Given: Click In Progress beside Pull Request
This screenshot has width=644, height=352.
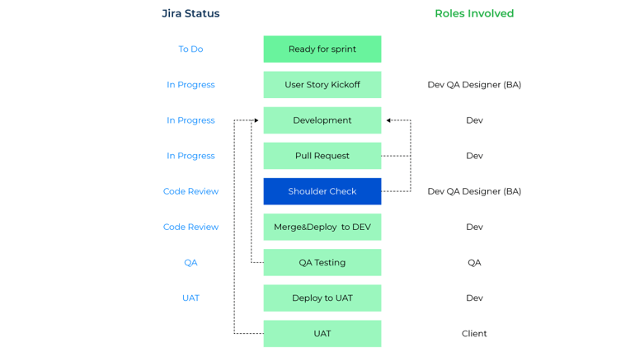Looking at the screenshot, I should click(190, 156).
